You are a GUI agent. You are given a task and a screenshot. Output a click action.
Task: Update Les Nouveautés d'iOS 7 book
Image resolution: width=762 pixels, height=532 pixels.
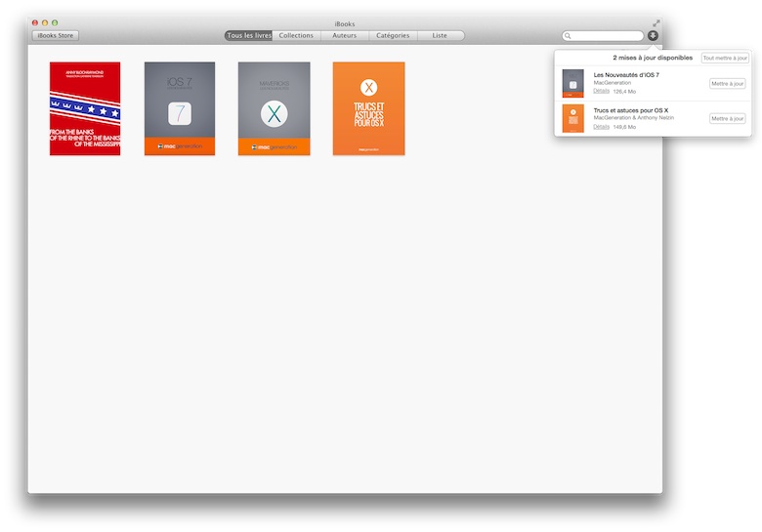click(728, 84)
